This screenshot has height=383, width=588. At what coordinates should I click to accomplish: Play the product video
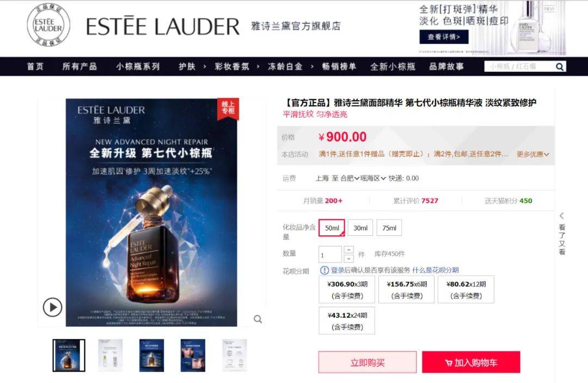pyautogui.click(x=52, y=307)
